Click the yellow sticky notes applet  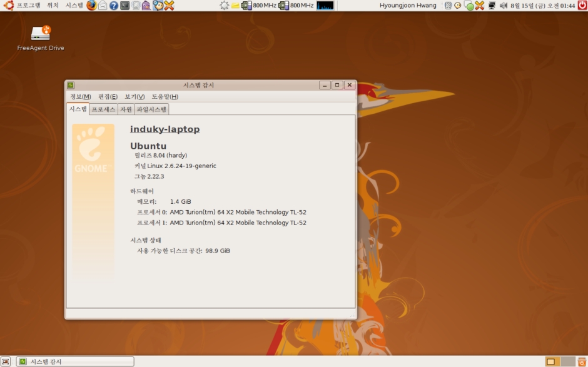(235, 5)
